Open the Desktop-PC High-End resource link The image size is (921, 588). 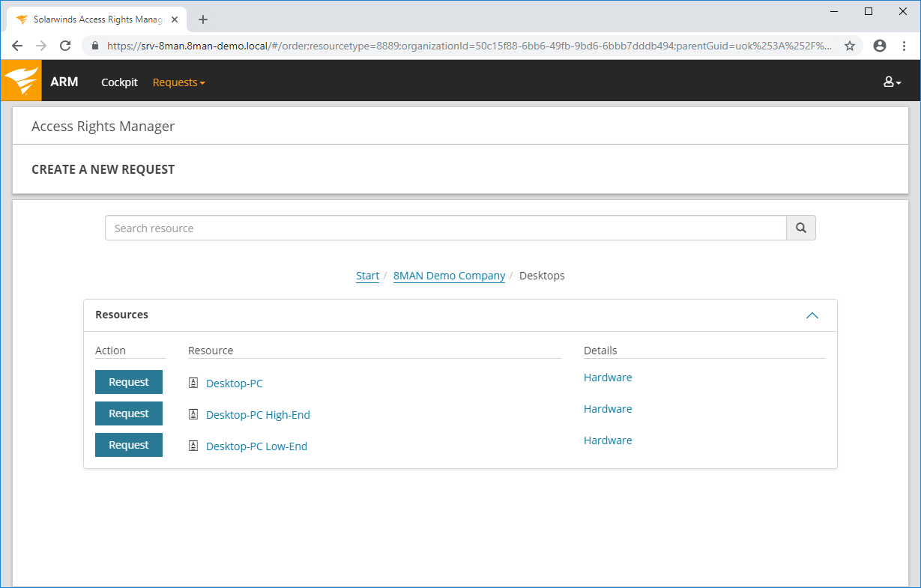pyautogui.click(x=258, y=415)
